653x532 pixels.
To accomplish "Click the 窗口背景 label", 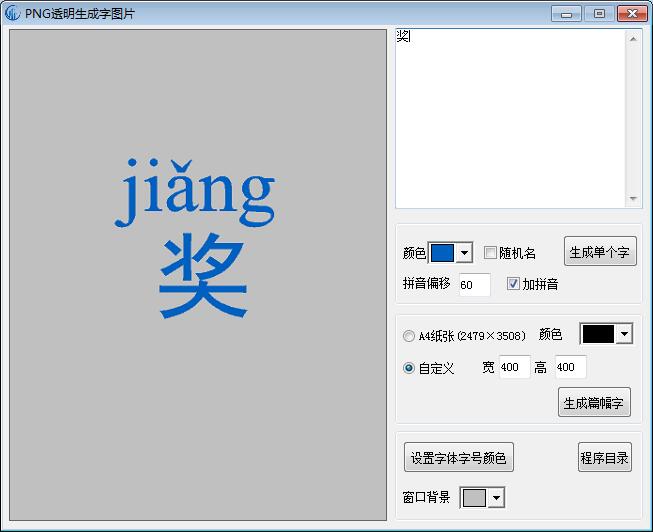I will click(x=426, y=497).
